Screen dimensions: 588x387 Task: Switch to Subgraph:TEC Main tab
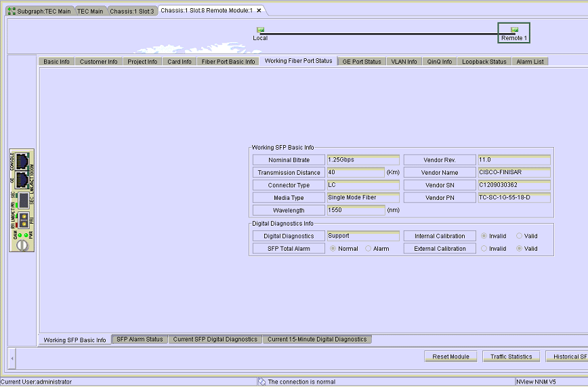coord(41,12)
